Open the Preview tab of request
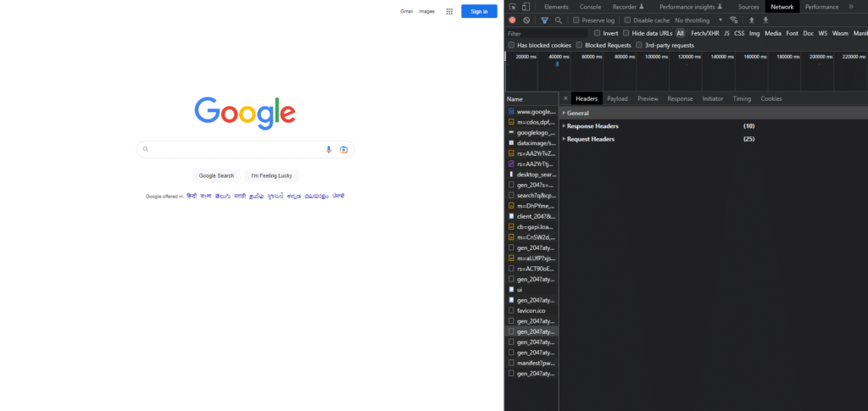Screen dimensions: 868x411 648,98
